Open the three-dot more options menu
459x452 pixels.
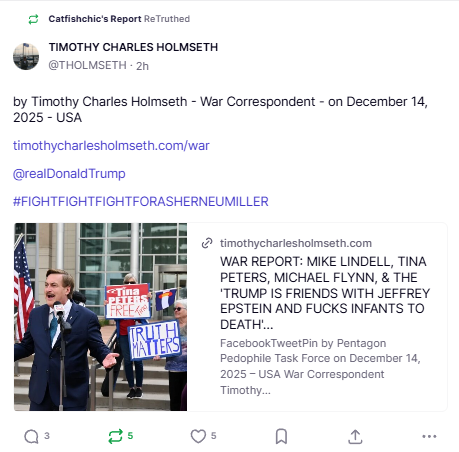click(429, 436)
